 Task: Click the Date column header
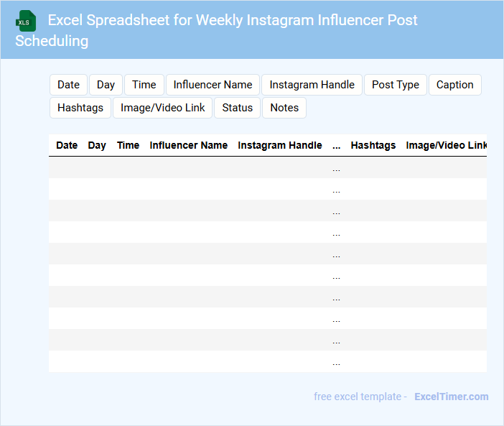click(x=67, y=145)
